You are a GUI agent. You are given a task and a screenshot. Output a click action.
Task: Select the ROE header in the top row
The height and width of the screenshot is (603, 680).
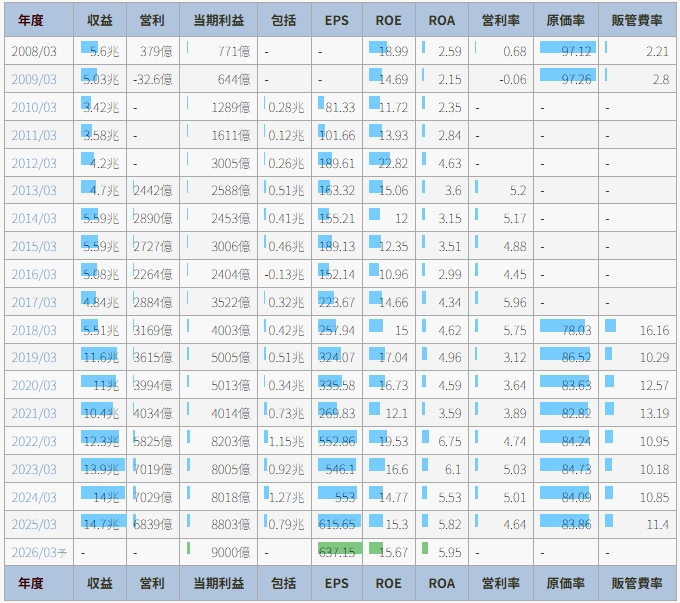coord(388,20)
